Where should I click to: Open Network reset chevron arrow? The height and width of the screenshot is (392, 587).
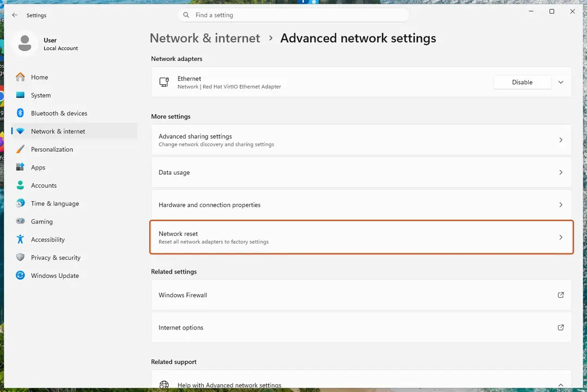pos(560,237)
